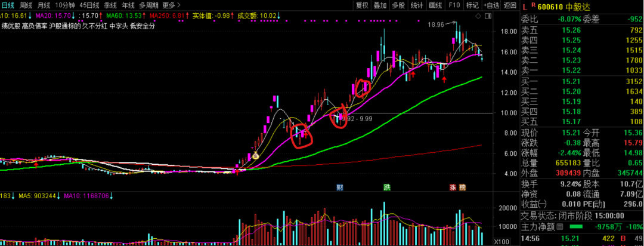The width and height of the screenshot is (644, 246).
Task: Click 成交额 10.02 label
Action: pos(258,16)
